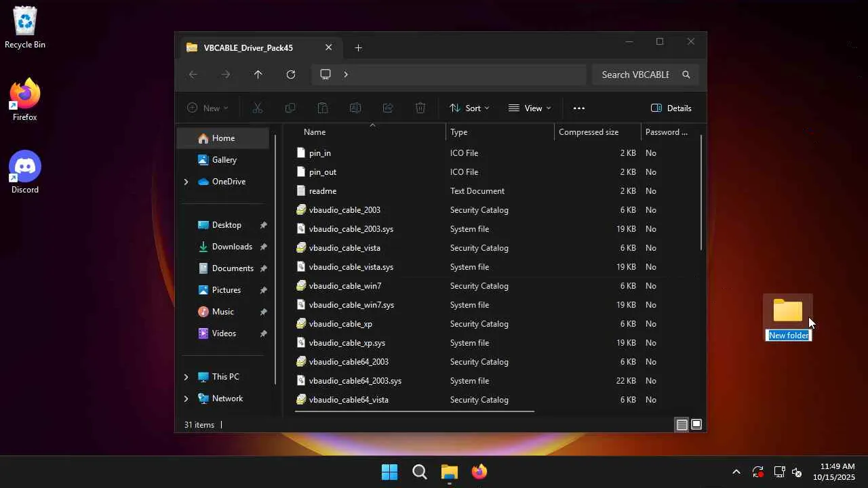Viewport: 868px width, 488px height.
Task: Open OneDrive in the navigation pane
Action: [229, 182]
